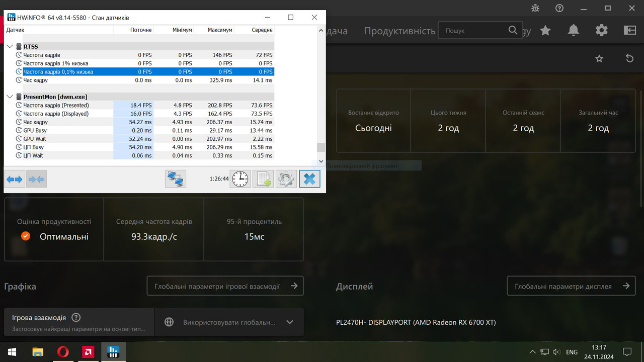The width and height of the screenshot is (644, 362).
Task: Click the ENG language indicator
Action: [572, 352]
